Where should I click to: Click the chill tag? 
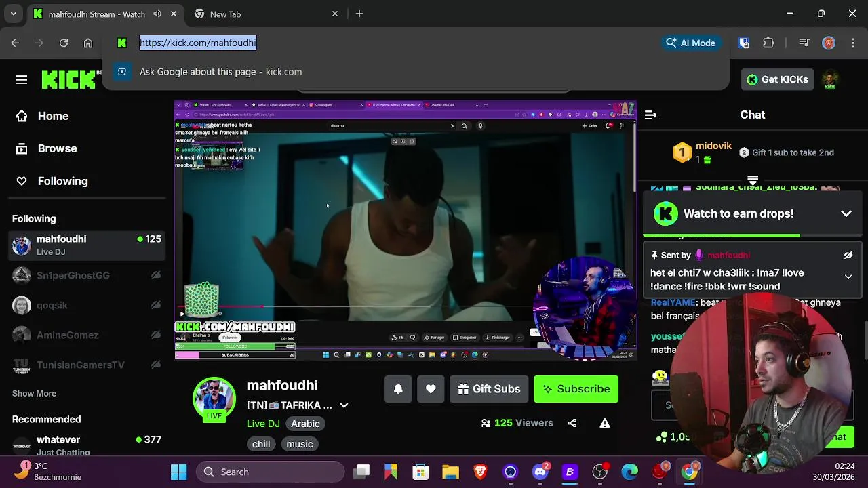tap(261, 444)
